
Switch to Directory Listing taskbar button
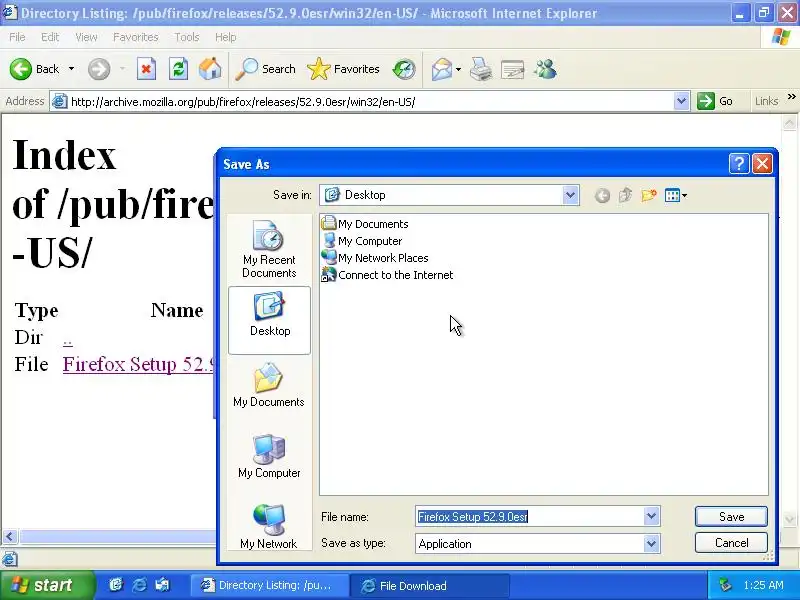point(269,586)
